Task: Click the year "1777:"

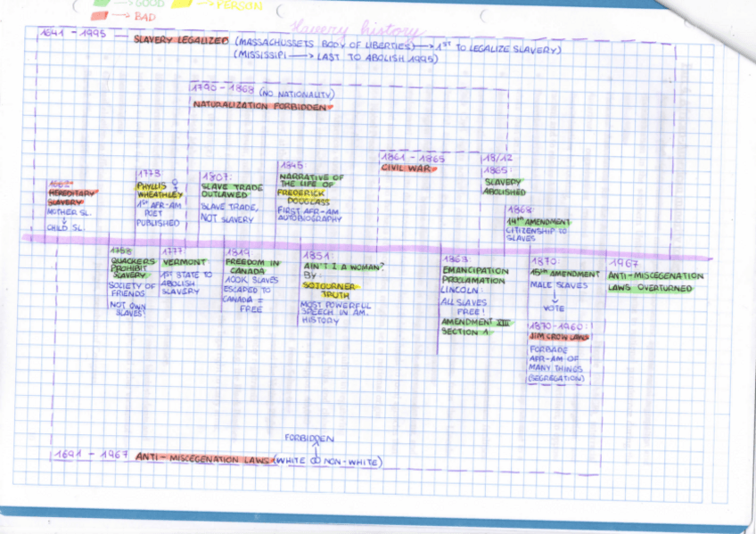Action: click(173, 251)
